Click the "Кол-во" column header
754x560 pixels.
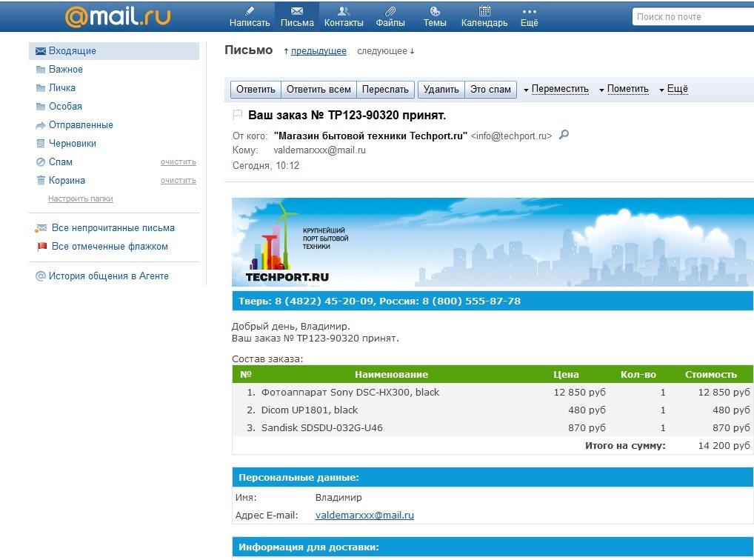point(638,375)
